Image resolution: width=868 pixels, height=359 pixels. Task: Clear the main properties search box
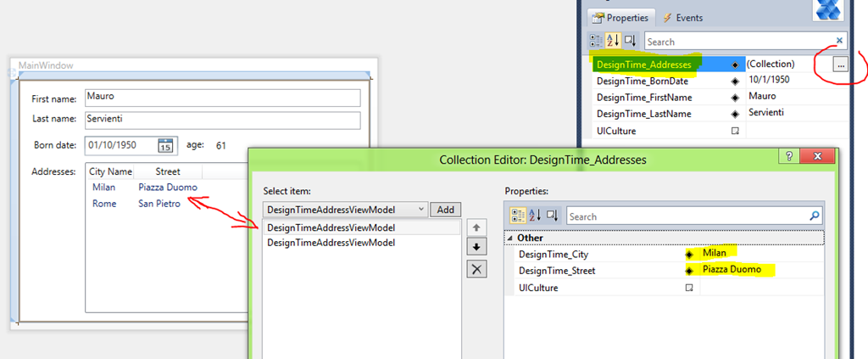tap(840, 41)
